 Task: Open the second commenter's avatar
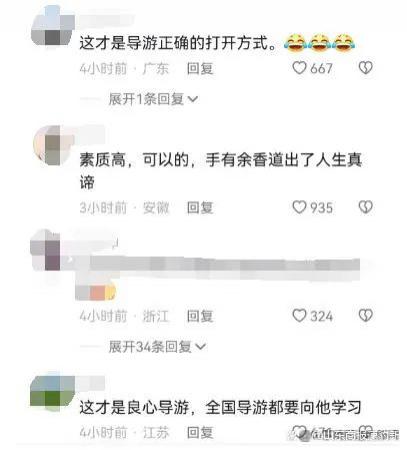53,145
